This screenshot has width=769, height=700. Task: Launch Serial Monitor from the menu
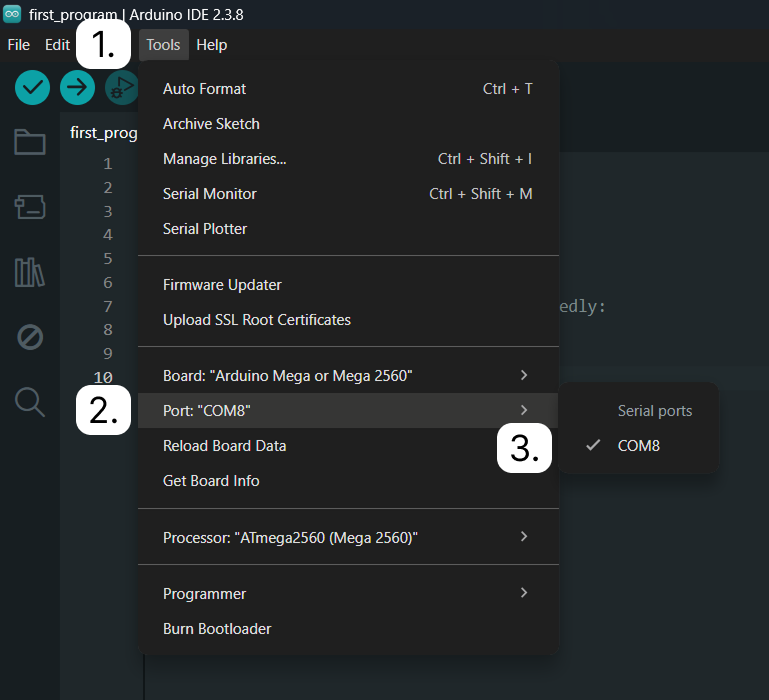coord(348,194)
